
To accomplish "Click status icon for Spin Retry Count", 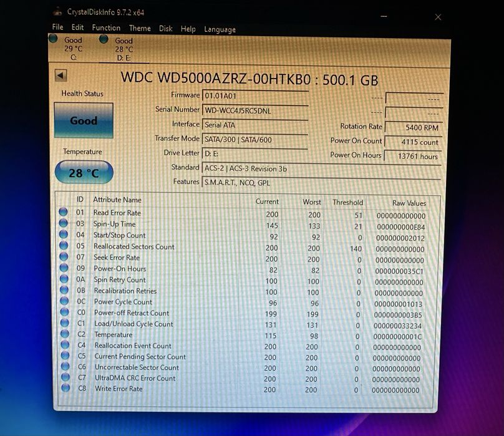I will 64,279.
